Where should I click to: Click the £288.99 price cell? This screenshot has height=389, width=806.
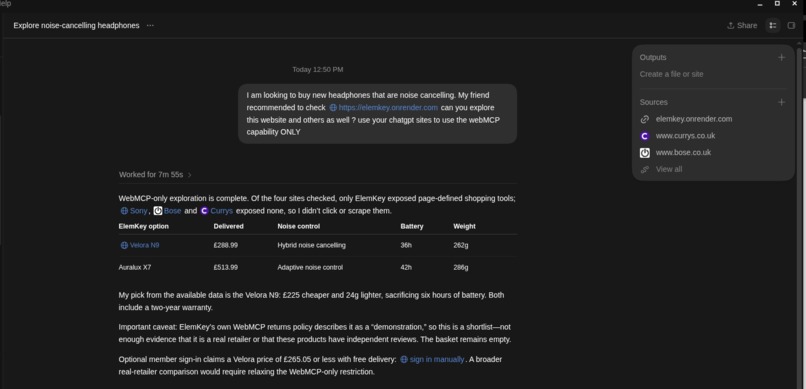[x=226, y=245]
